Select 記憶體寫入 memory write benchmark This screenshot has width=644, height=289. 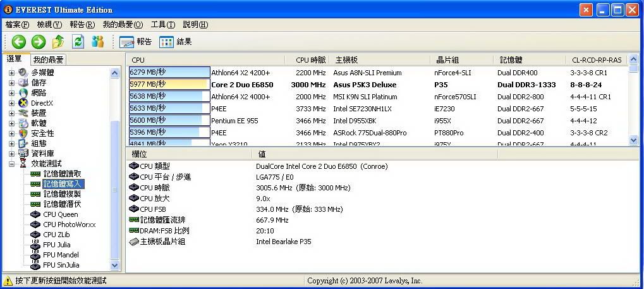63,184
